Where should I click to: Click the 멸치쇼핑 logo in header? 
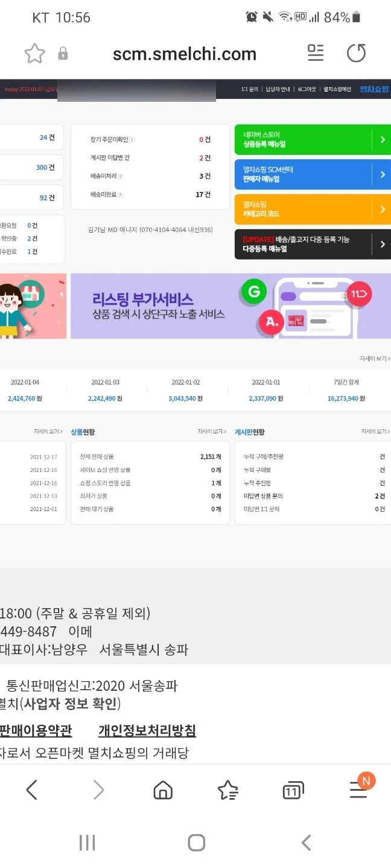click(x=374, y=89)
